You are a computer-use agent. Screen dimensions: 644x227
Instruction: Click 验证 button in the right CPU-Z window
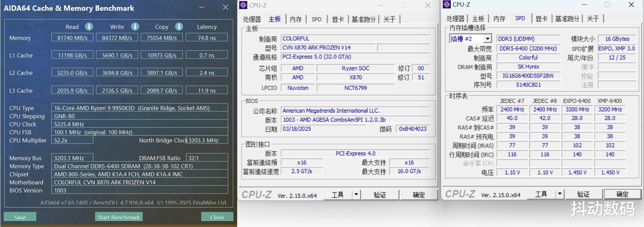(x=584, y=194)
